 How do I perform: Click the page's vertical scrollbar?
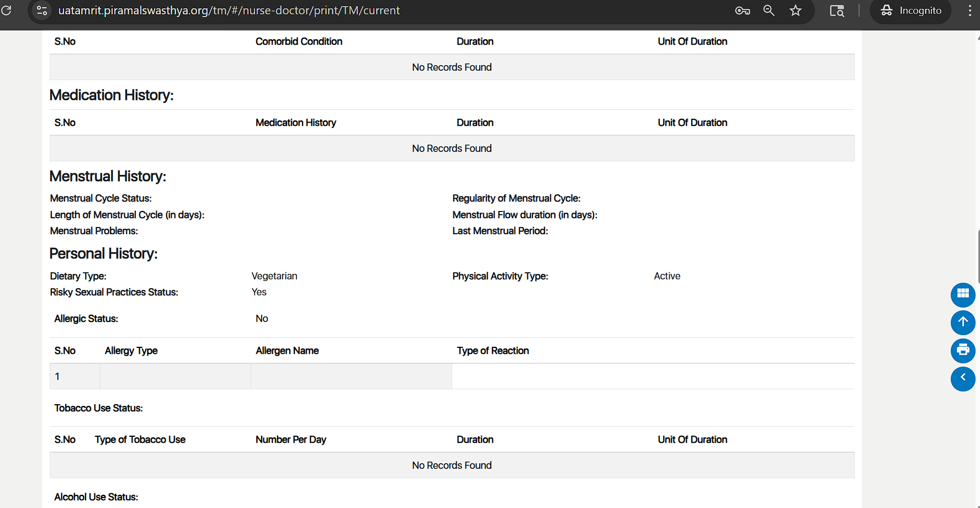click(978, 257)
